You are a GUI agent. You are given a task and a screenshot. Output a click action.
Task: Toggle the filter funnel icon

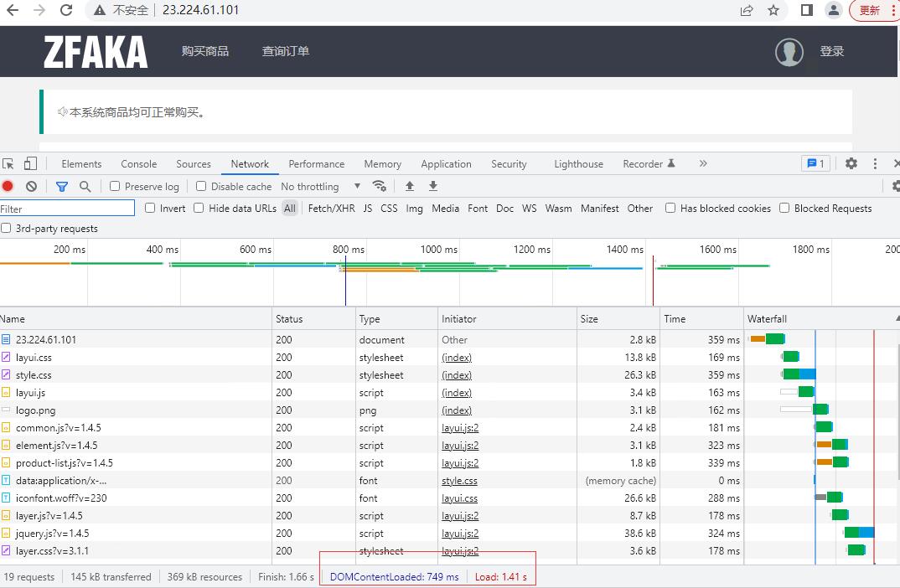62,187
